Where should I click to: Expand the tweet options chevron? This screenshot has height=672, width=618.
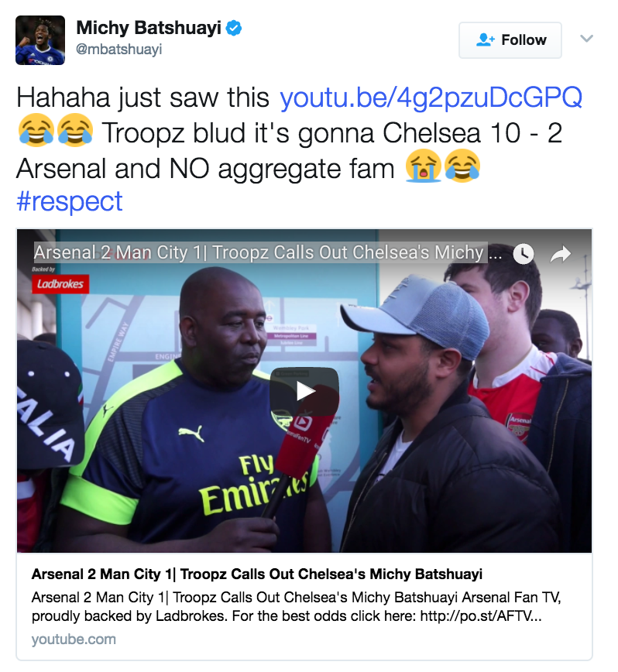pos(586,39)
